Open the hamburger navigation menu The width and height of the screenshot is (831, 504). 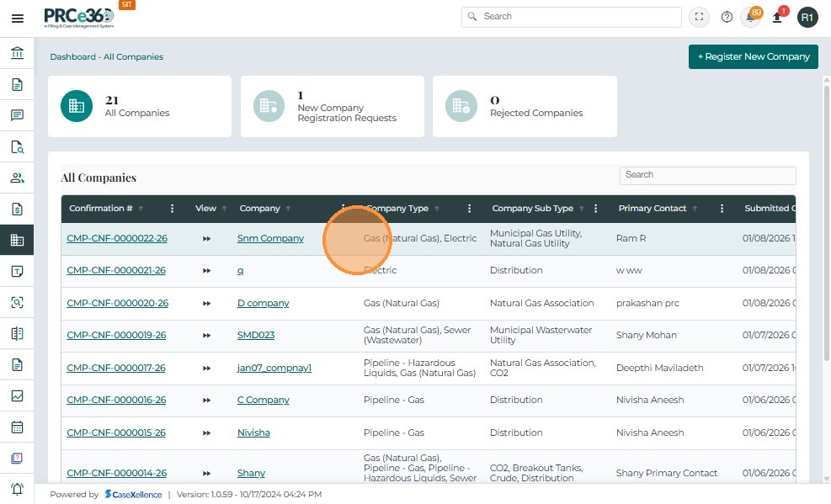(x=17, y=18)
